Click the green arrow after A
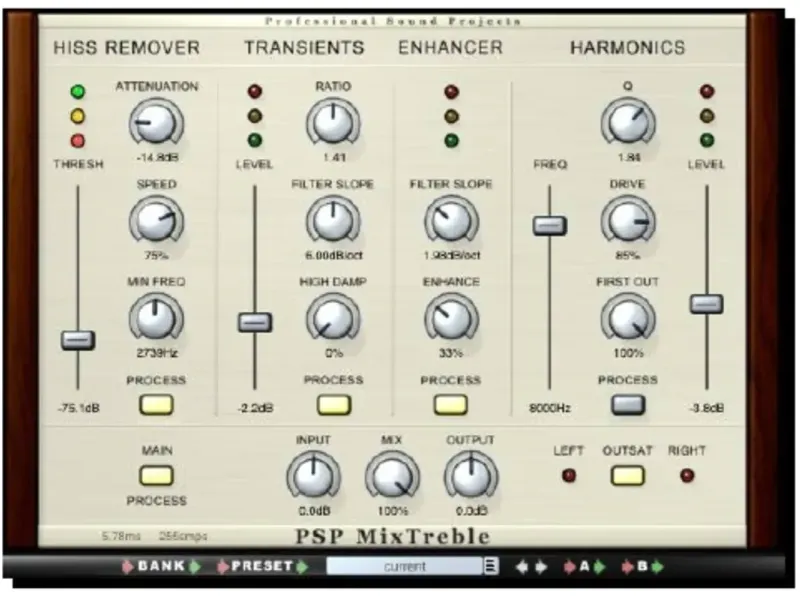 tap(600, 567)
